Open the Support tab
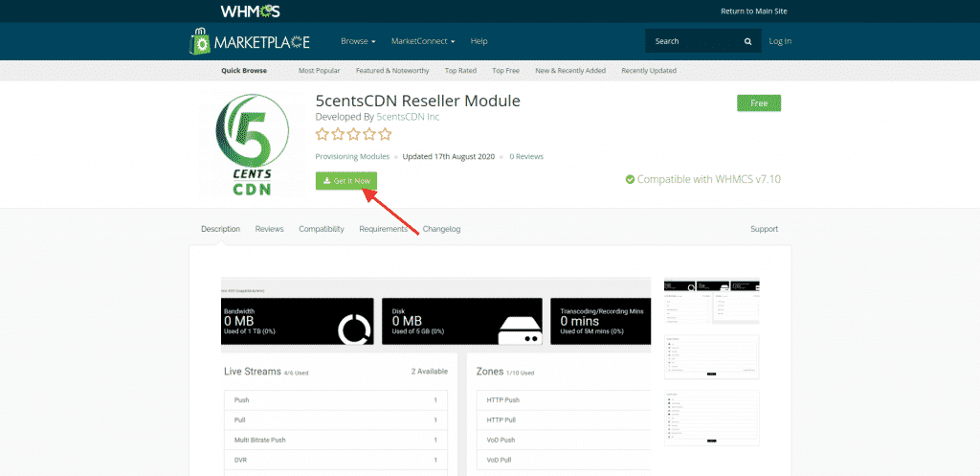 click(x=765, y=229)
